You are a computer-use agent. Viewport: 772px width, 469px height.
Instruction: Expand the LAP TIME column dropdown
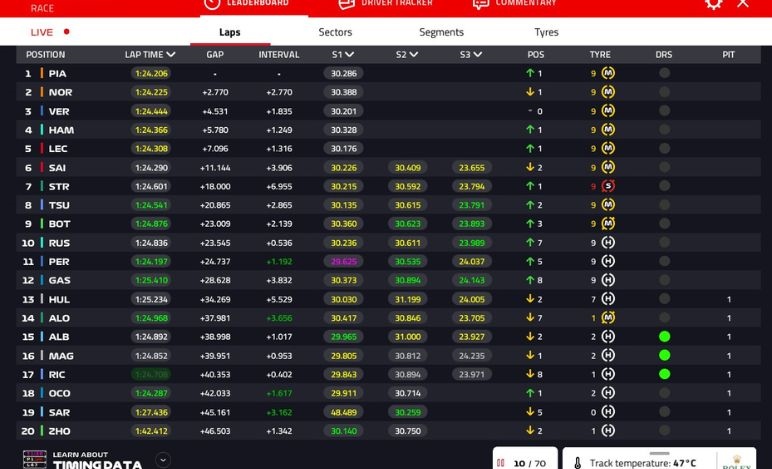[x=171, y=55]
